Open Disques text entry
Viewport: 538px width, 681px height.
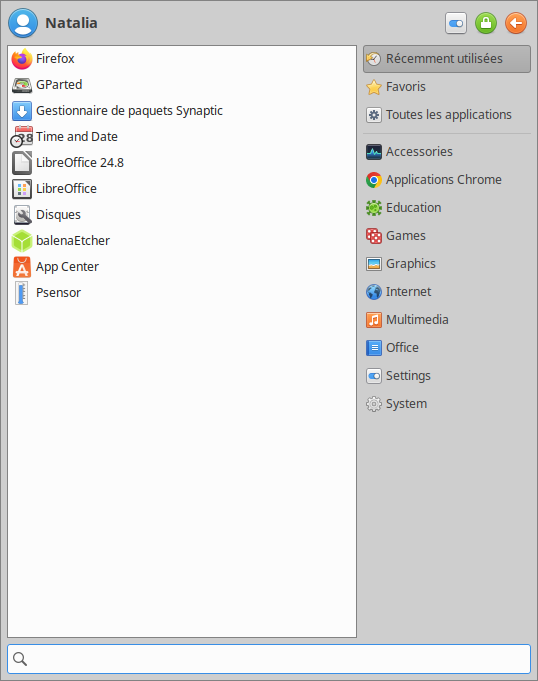58,215
